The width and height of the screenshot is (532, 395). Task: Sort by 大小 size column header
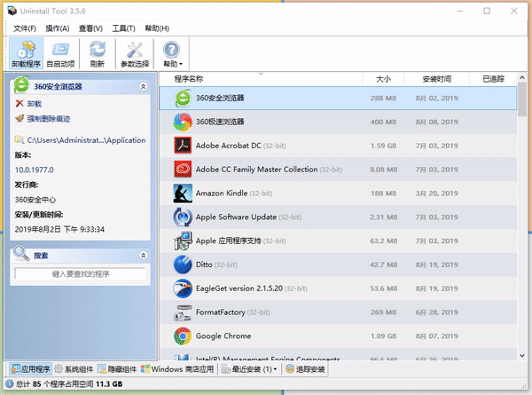coord(383,79)
